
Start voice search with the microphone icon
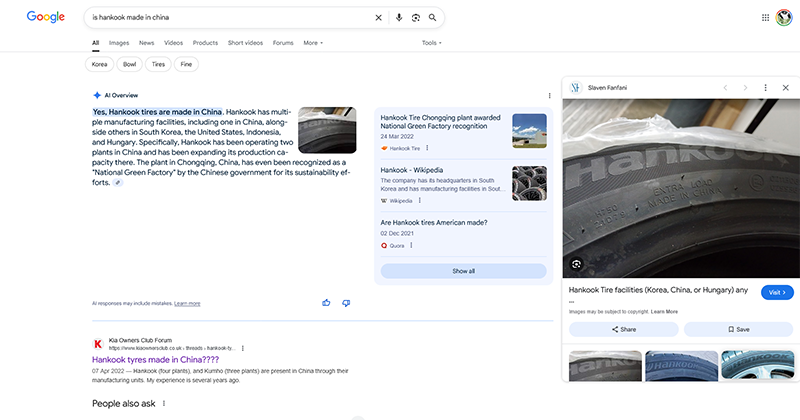pos(399,17)
